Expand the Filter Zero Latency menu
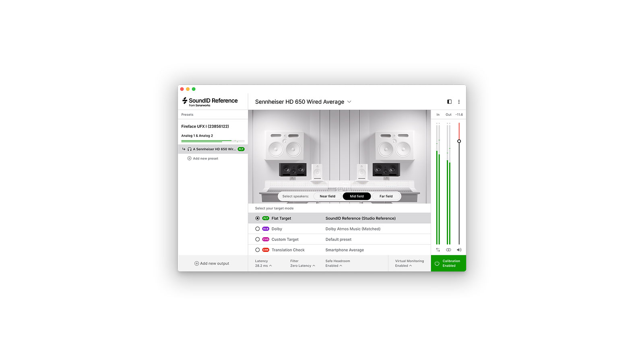This screenshot has width=644, height=362. click(x=303, y=263)
